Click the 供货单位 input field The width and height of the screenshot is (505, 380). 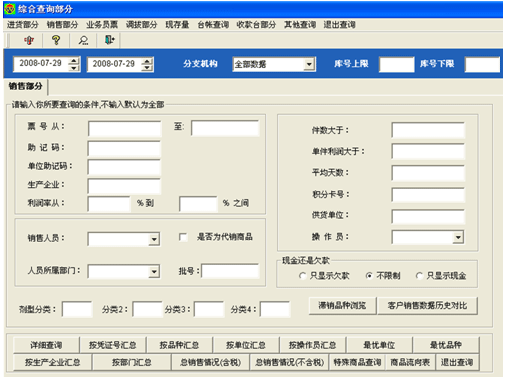click(x=428, y=216)
